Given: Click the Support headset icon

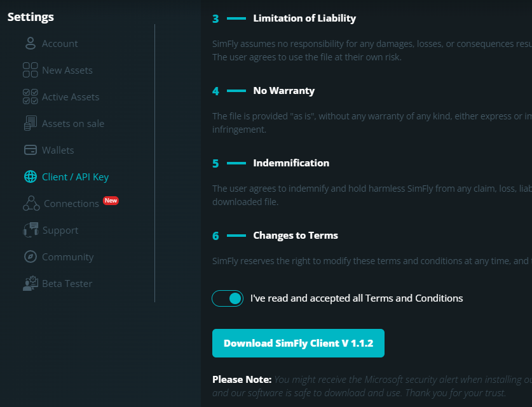Looking at the screenshot, I should (x=30, y=230).
